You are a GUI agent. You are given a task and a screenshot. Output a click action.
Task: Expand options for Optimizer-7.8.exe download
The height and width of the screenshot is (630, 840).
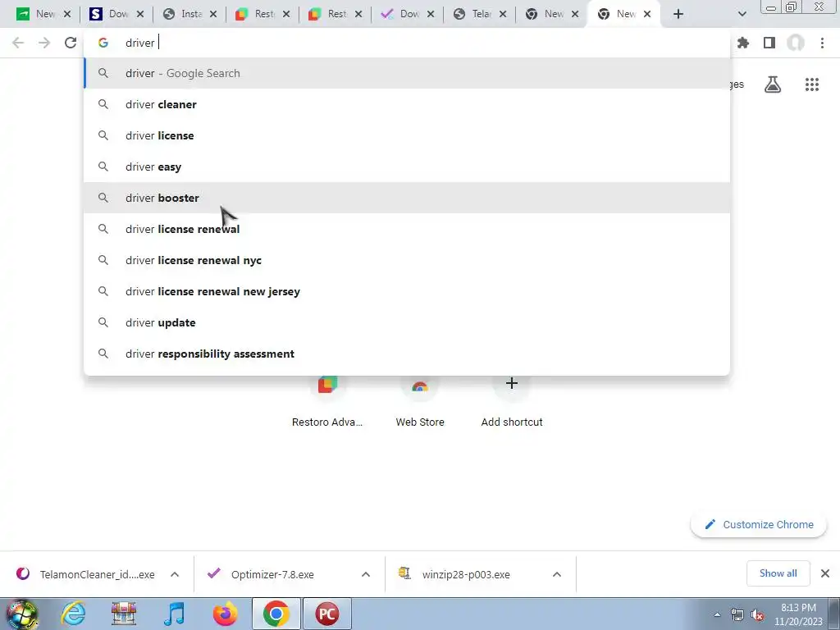366,574
